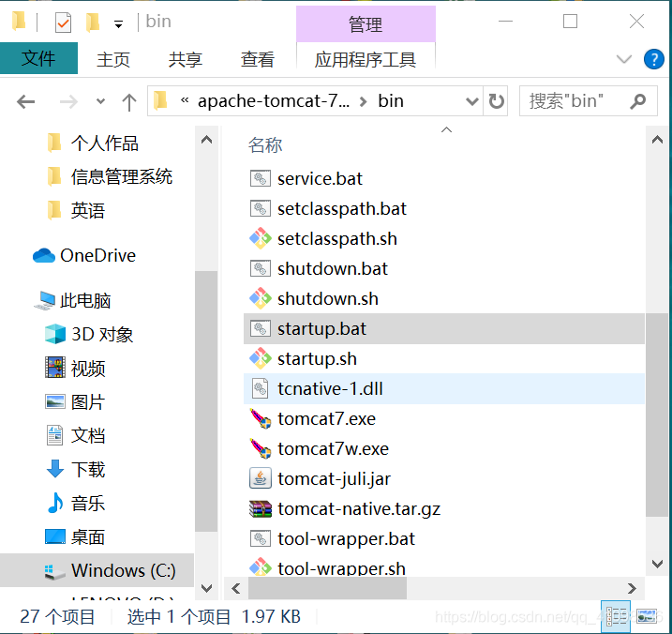Viewport: 672px width, 634px height.
Task: Click the 下载 download arrow icon
Action: 55,469
